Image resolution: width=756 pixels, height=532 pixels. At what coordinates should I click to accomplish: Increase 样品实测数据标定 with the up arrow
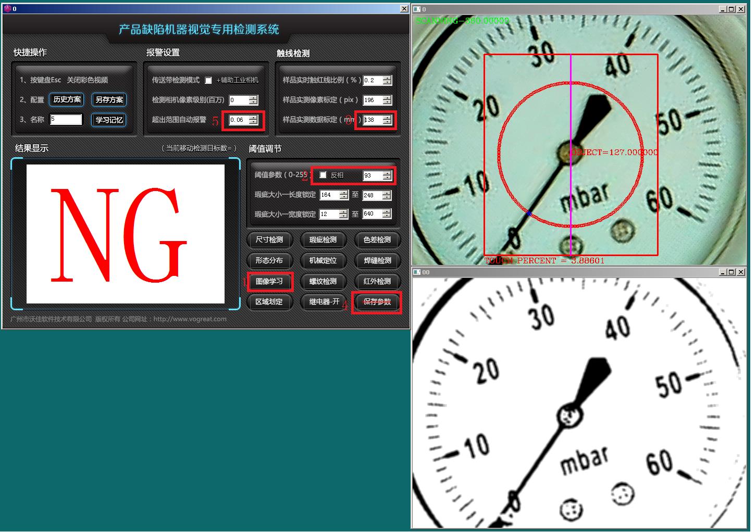tap(387, 118)
